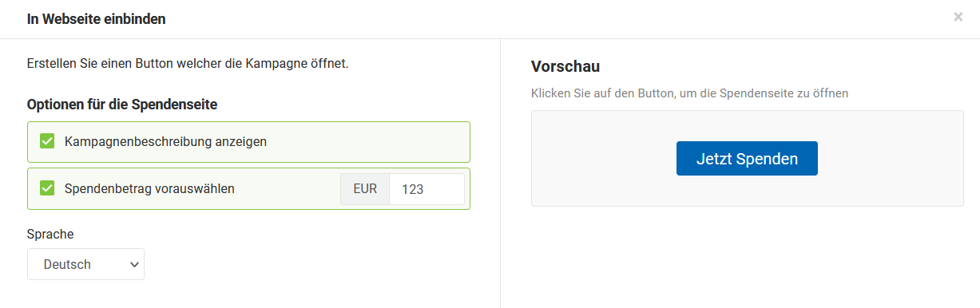
Task: Click the Spendenbetrag vorauswählen label text
Action: pyautogui.click(x=149, y=189)
